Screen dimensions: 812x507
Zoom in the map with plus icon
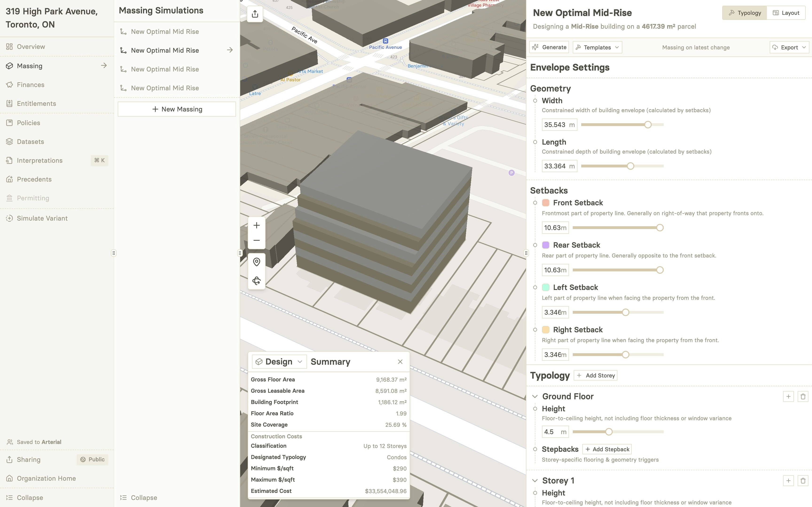coord(256,225)
